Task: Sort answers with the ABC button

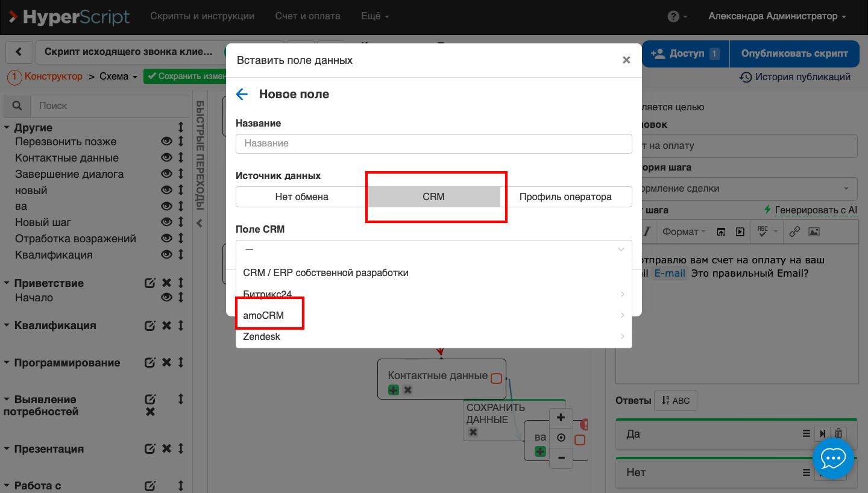Action: pyautogui.click(x=675, y=401)
